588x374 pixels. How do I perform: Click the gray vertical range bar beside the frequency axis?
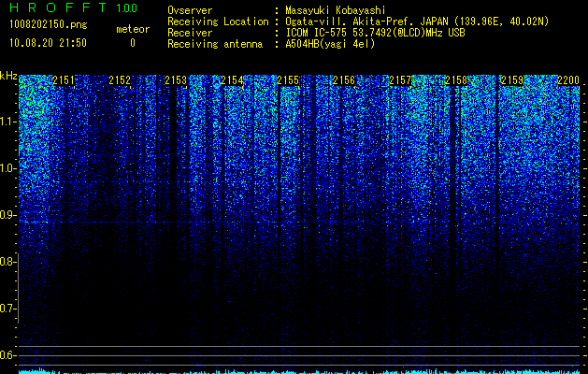point(19,288)
